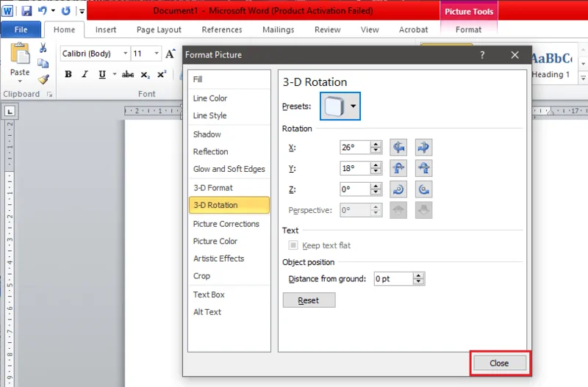Open the Page Layout tab
588x387 pixels.
click(x=159, y=29)
